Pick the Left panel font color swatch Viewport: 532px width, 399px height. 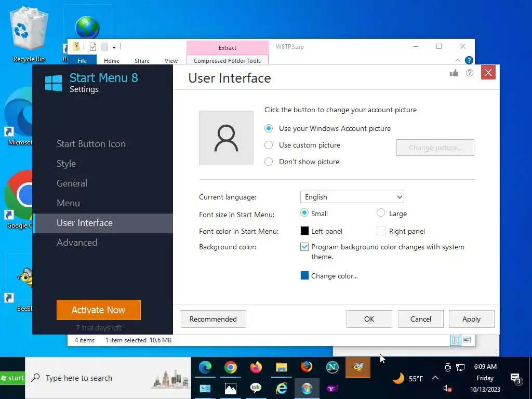point(304,231)
